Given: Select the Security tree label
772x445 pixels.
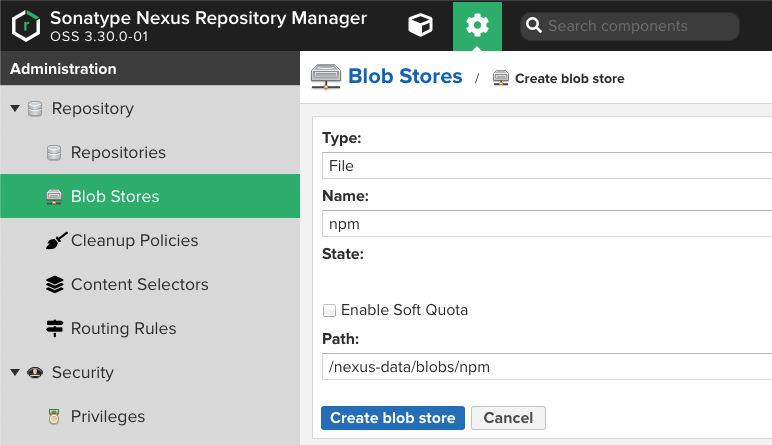Looking at the screenshot, I should tap(83, 373).
